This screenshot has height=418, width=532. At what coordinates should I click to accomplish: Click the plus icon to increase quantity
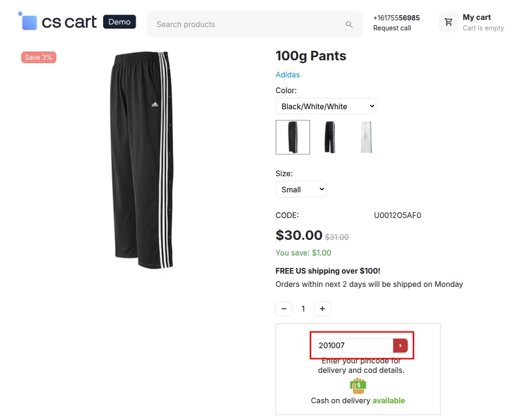pos(322,309)
